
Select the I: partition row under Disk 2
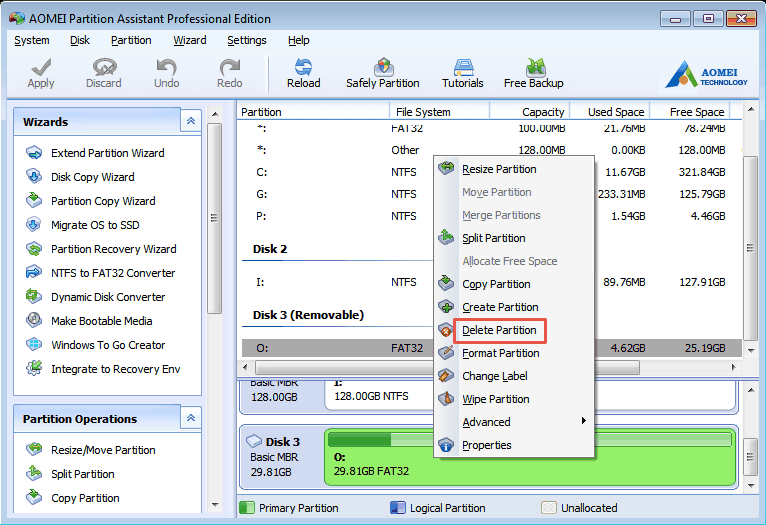click(x=491, y=282)
